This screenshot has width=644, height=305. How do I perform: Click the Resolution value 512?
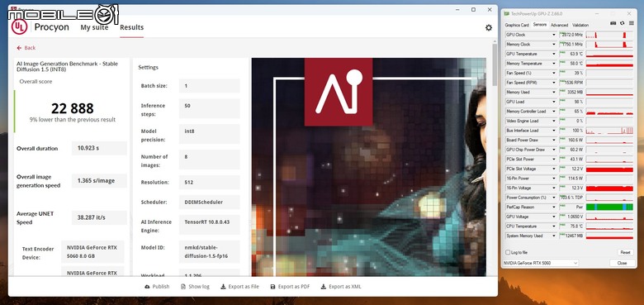tap(209, 182)
